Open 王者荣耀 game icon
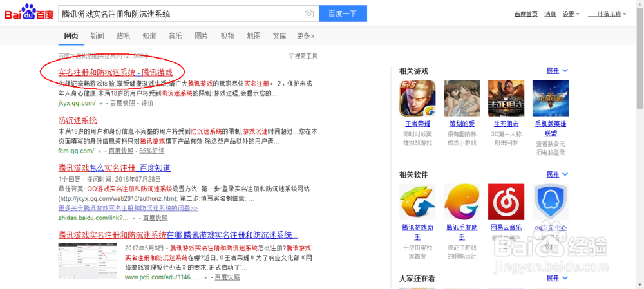This screenshot has width=644, height=289. (x=417, y=98)
